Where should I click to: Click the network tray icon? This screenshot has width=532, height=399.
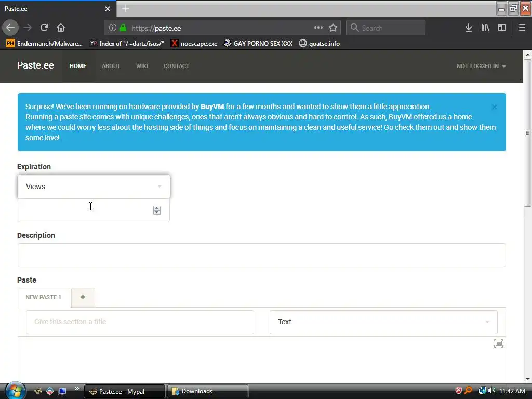tap(482, 391)
